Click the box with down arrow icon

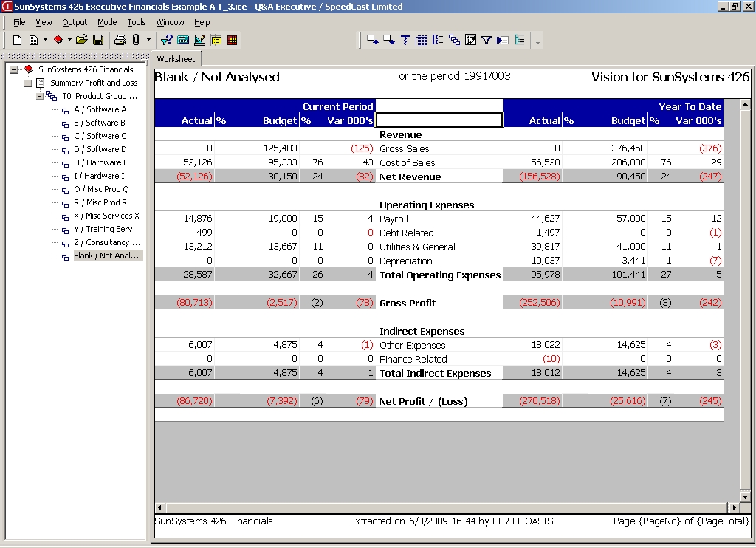click(389, 40)
